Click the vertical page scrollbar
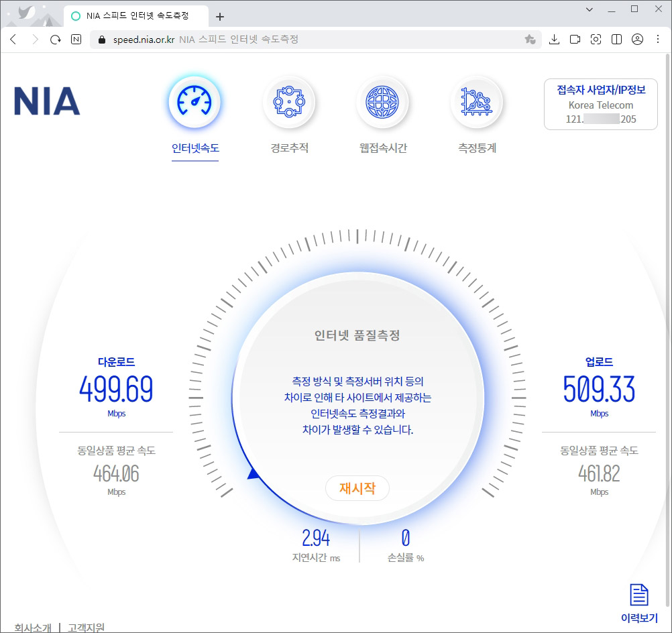672x633 pixels. coord(668,330)
